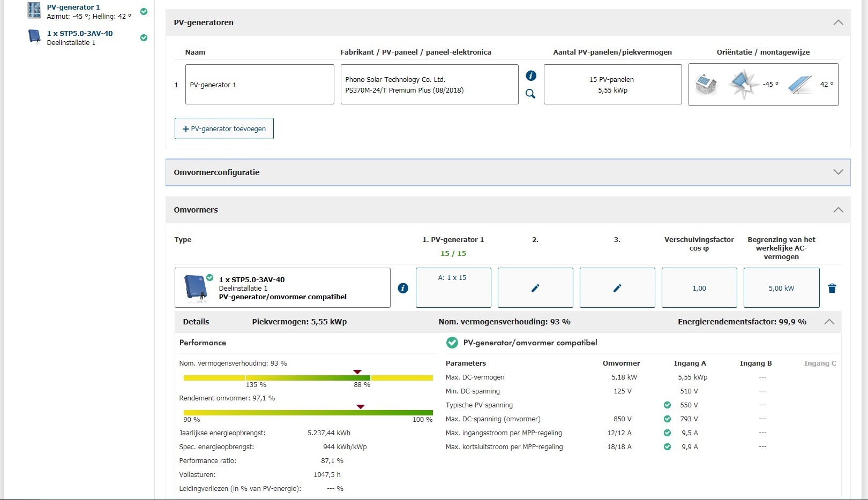Edit inverter input 2 with pencil icon
The width and height of the screenshot is (868, 500).
[535, 288]
